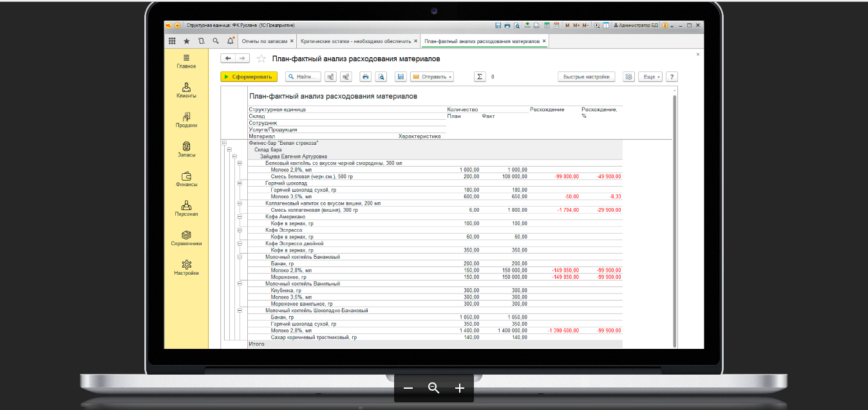Open Справочники in the left panel

click(x=186, y=238)
